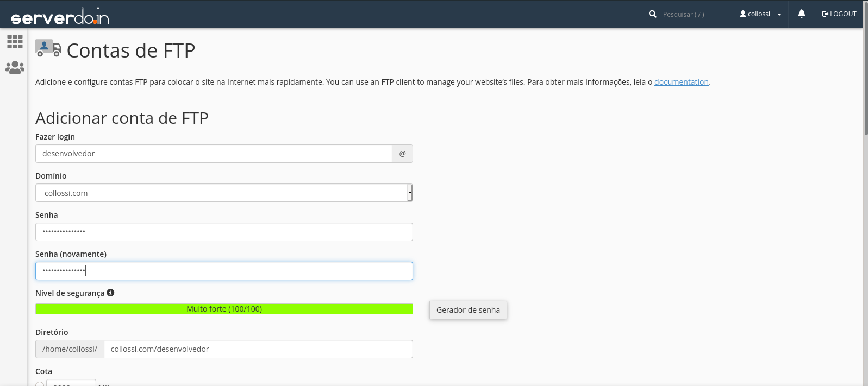Click the search magnifier icon
Image resolution: width=868 pixels, height=386 pixels.
tap(652, 14)
